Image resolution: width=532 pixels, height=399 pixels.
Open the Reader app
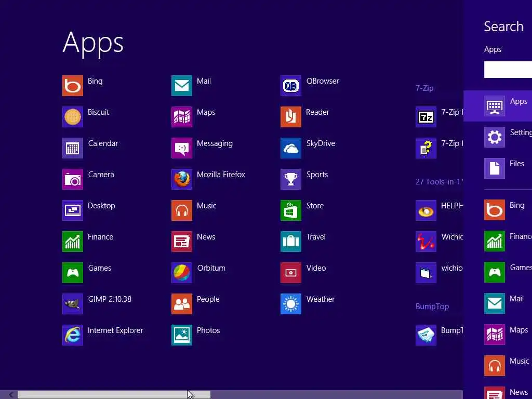click(x=291, y=117)
